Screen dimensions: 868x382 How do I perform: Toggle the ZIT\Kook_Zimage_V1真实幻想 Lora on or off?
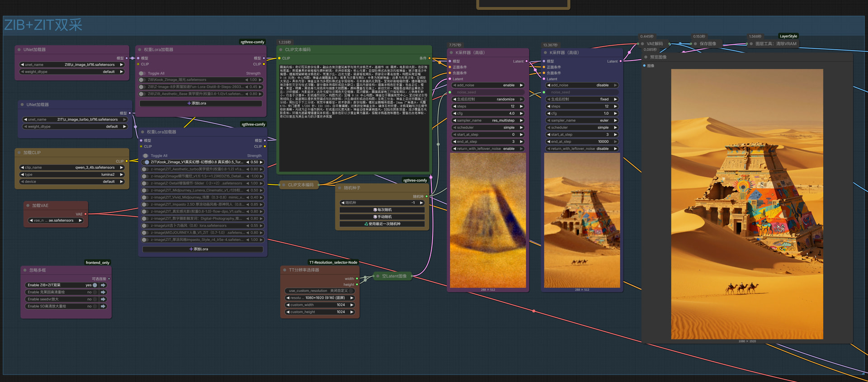click(146, 162)
